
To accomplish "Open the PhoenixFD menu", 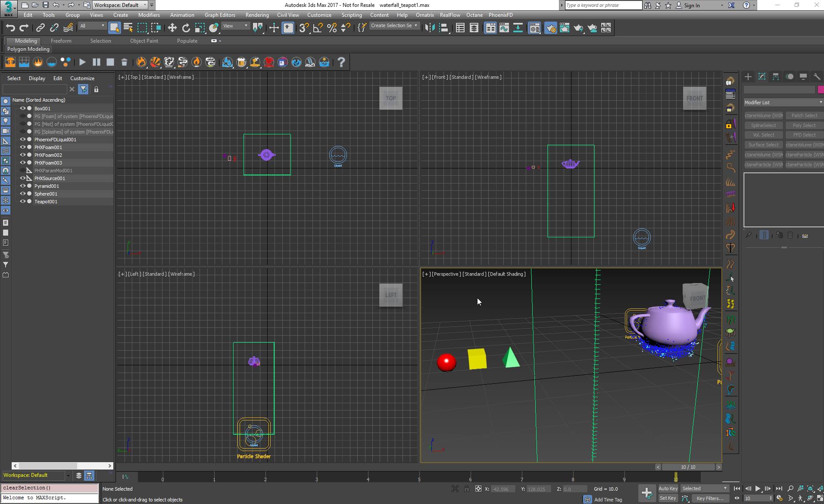I will pyautogui.click(x=500, y=15).
